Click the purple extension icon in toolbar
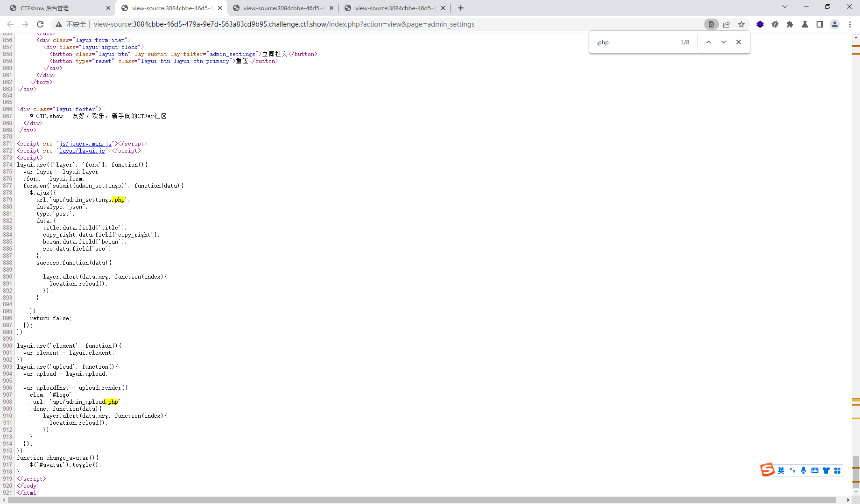 point(760,24)
